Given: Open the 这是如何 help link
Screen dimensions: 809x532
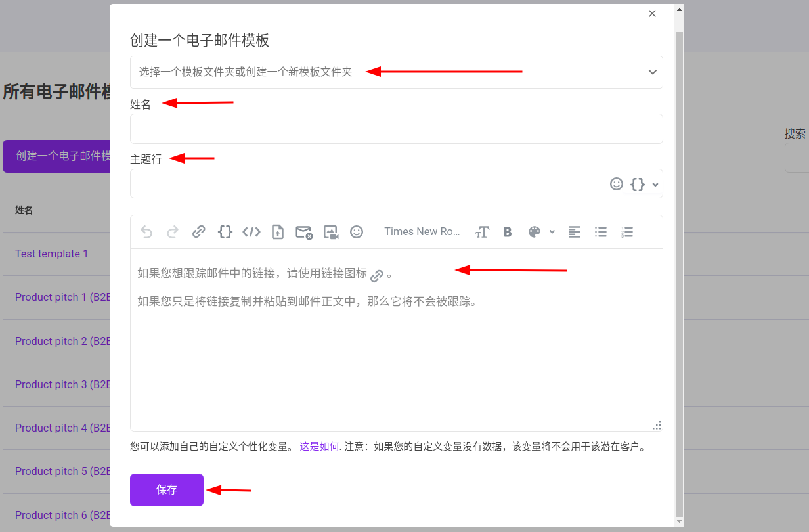Looking at the screenshot, I should [320, 447].
